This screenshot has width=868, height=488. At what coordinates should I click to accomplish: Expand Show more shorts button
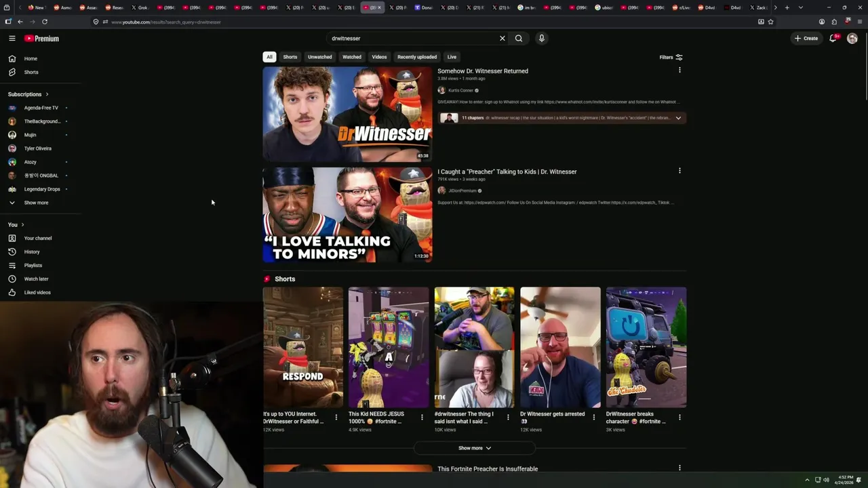click(475, 448)
